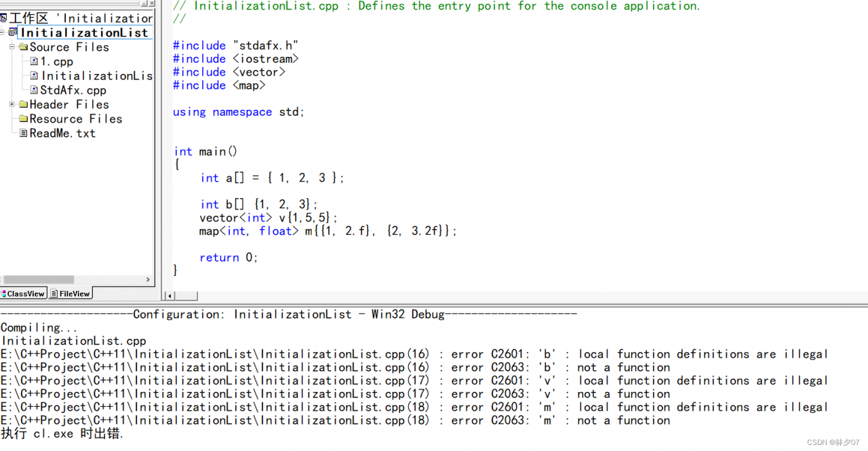Click the Resource Files folder icon
868x451 pixels.
[23, 119]
